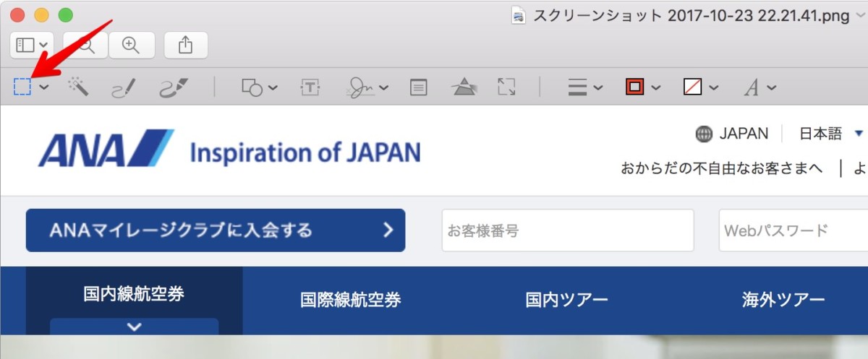Select the 海外ツアー tab
The width and height of the screenshot is (868, 359).
pyautogui.click(x=783, y=300)
